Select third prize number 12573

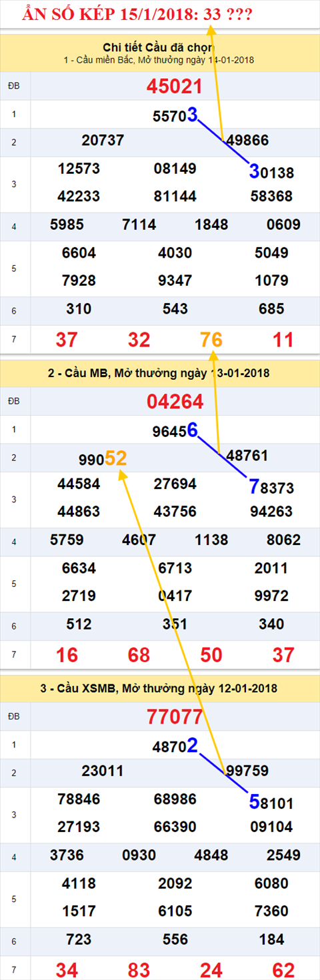coord(79,169)
